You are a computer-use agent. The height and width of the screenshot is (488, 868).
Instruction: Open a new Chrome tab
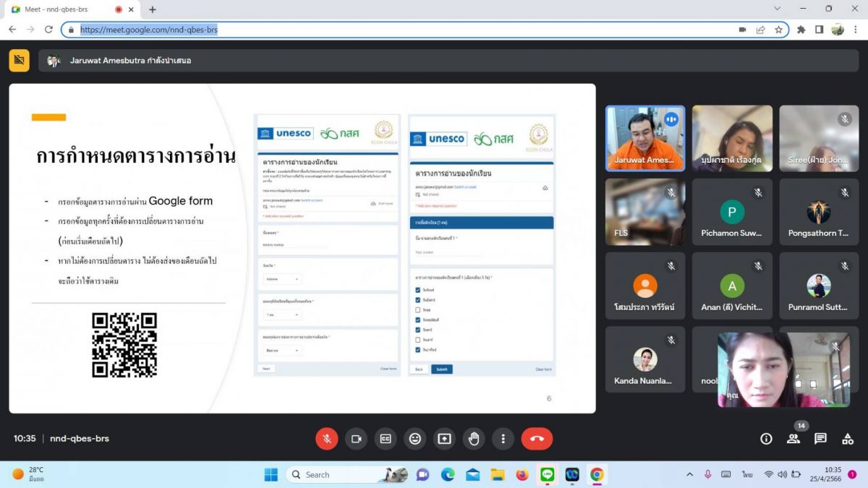[x=152, y=9]
